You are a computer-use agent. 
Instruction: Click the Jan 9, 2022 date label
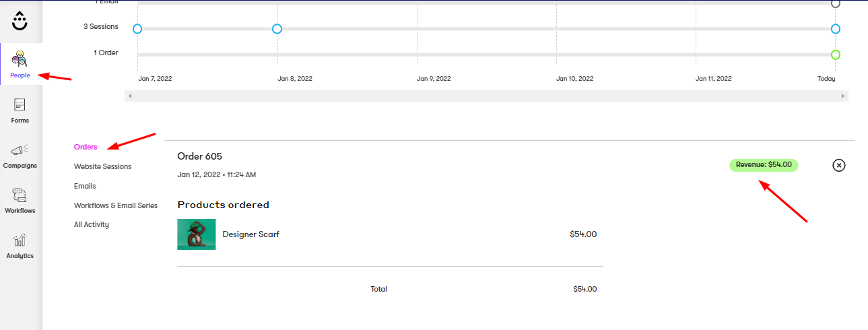(x=434, y=79)
